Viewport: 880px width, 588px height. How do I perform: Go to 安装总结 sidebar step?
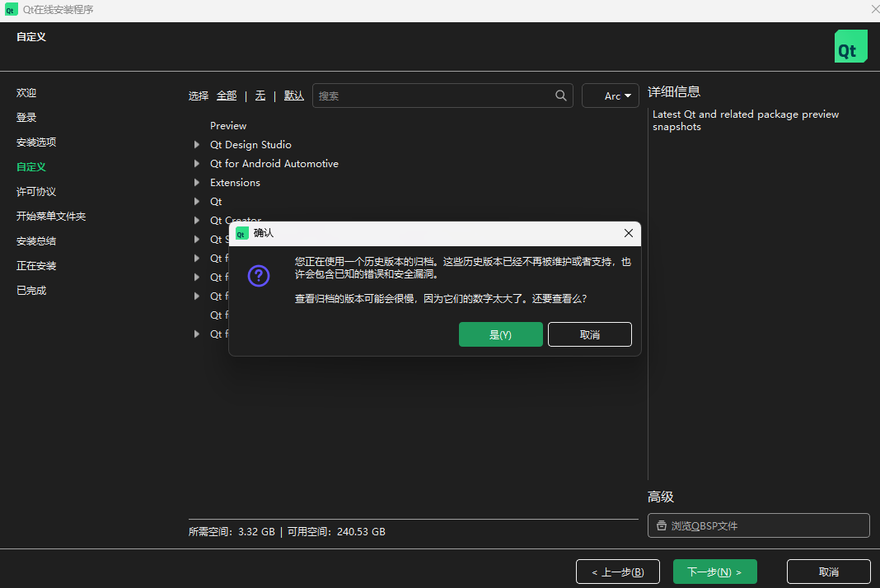pos(36,241)
